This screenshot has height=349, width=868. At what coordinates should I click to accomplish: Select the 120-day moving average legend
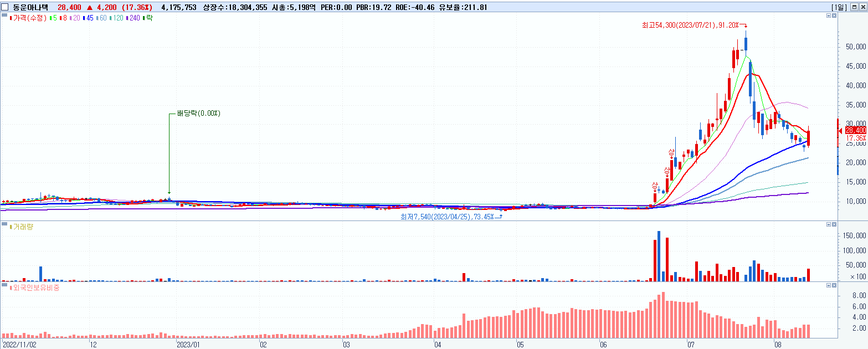click(116, 18)
